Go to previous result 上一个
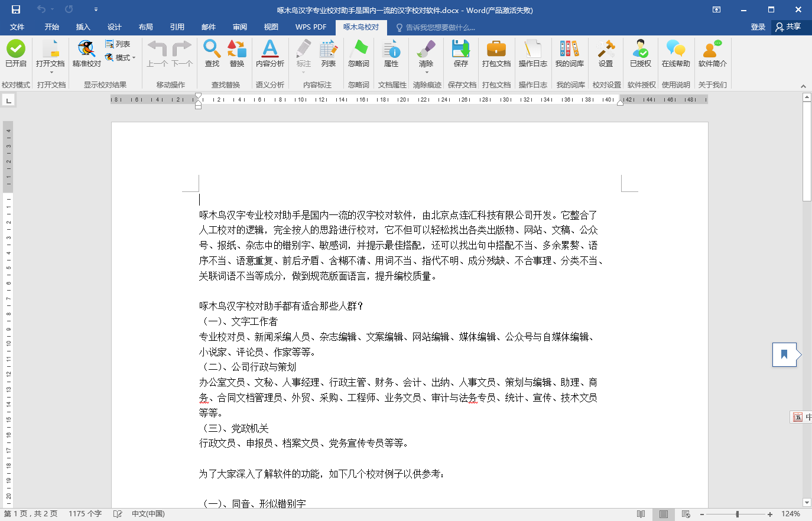 point(157,54)
